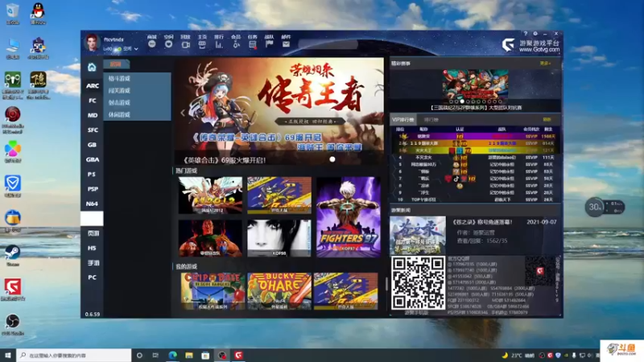Open the featured event tournament thumbnail
The width and height of the screenshot is (644, 362).
pyautogui.click(x=475, y=87)
